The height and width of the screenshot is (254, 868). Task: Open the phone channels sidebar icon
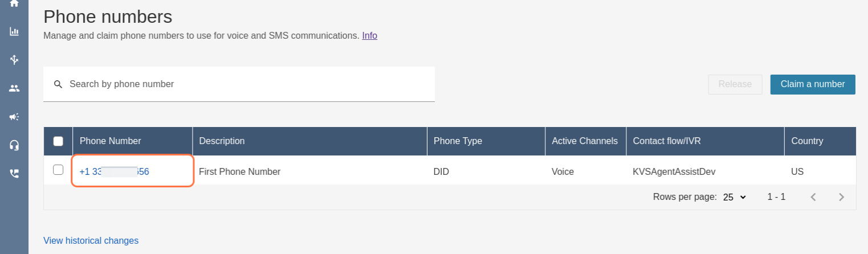14,173
